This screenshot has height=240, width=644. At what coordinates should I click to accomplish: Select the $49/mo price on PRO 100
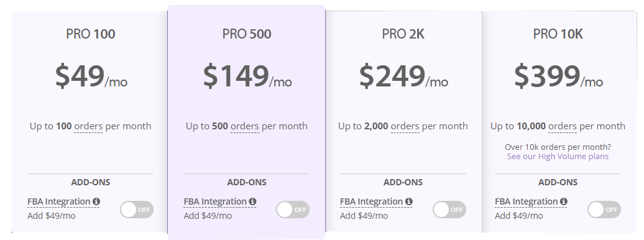pos(91,76)
